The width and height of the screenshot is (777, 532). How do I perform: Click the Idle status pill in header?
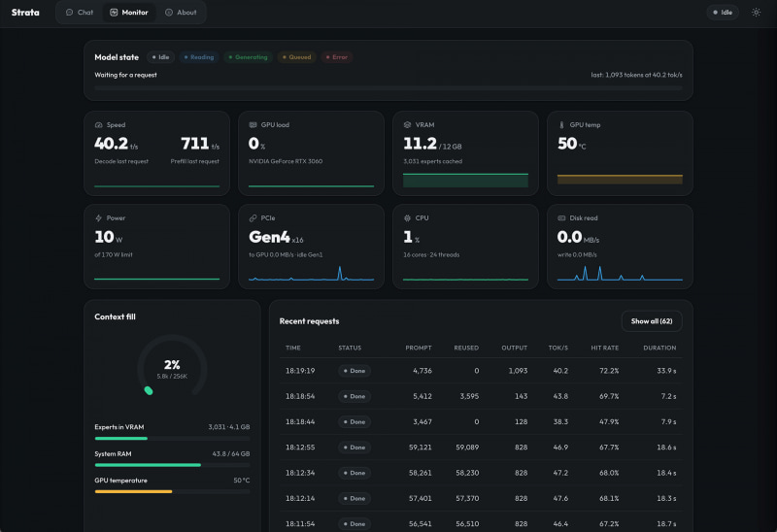[x=723, y=13]
